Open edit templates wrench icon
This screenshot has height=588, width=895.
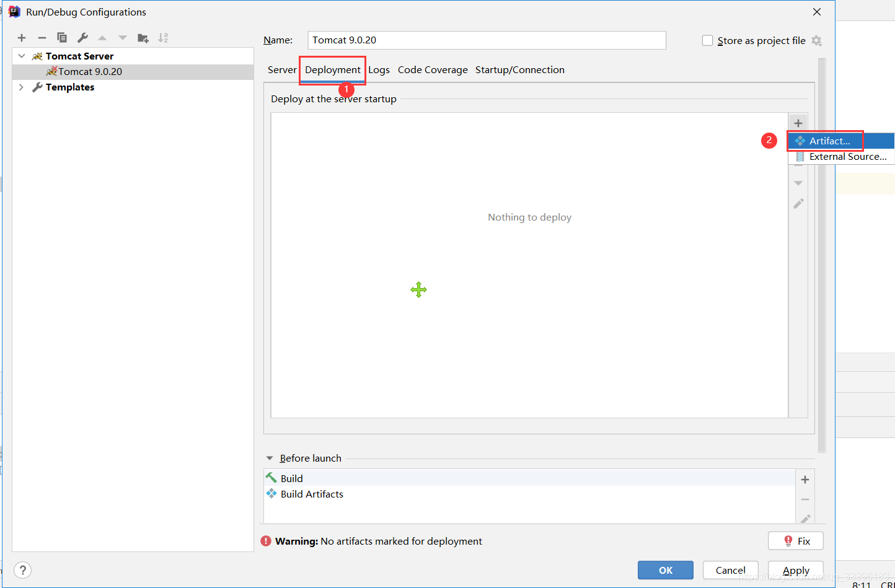pos(82,38)
